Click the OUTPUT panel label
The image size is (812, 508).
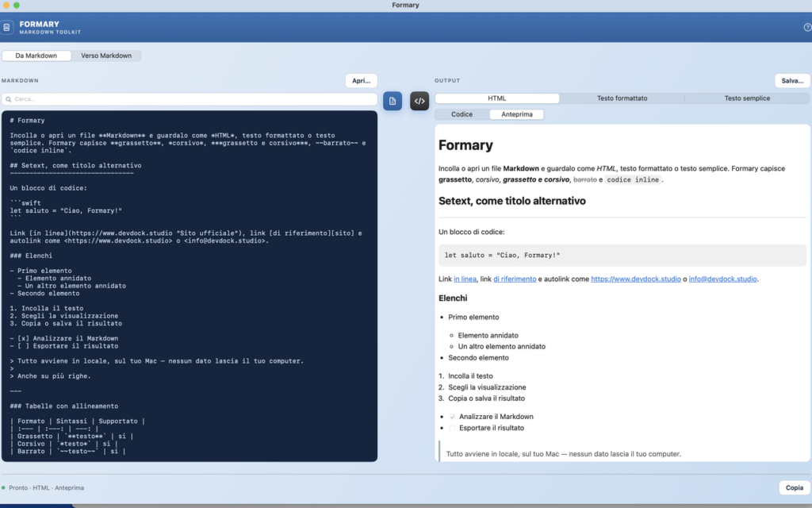click(x=447, y=81)
